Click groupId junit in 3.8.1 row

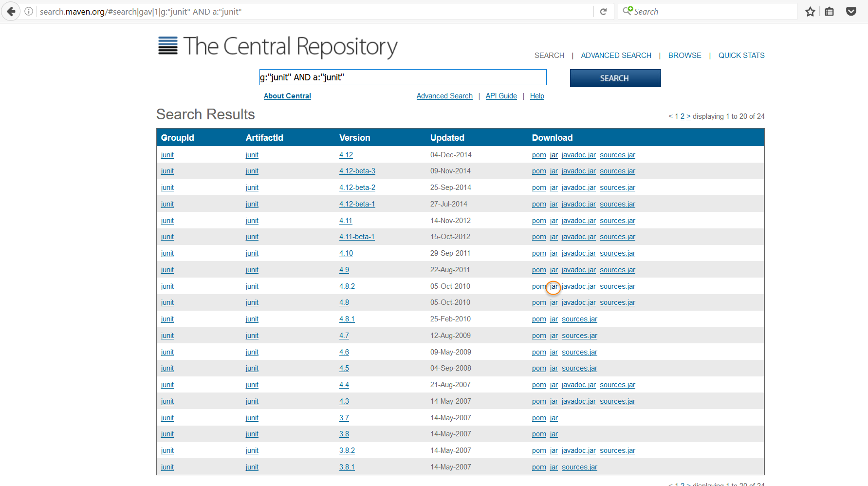click(167, 467)
